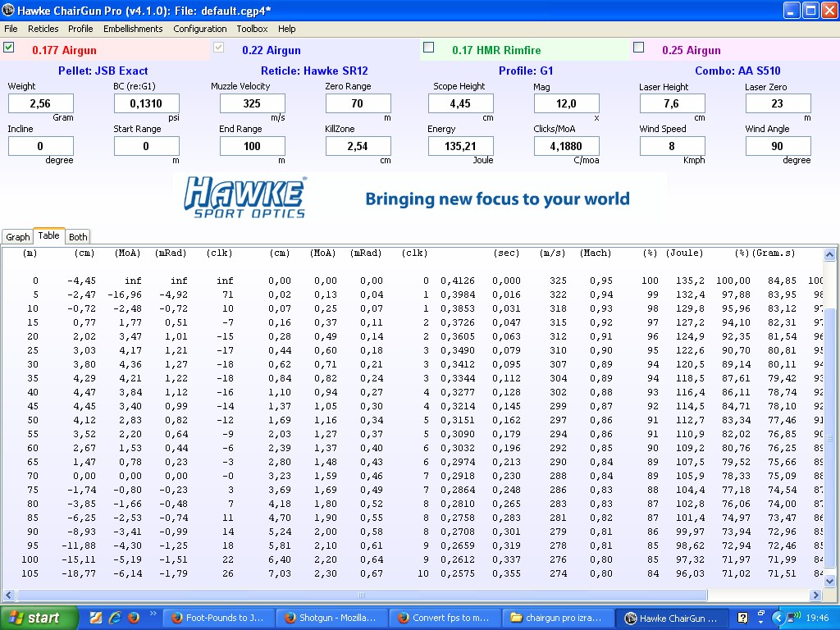The width and height of the screenshot is (840, 630).
Task: Click the Pellet: JSB Exact heading
Action: coord(103,71)
